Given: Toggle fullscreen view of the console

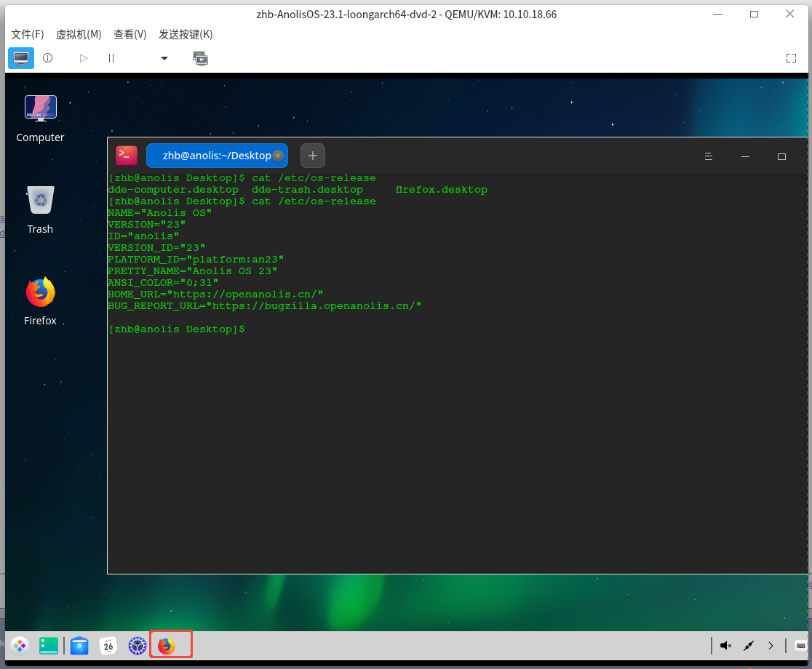Looking at the screenshot, I should 792,58.
